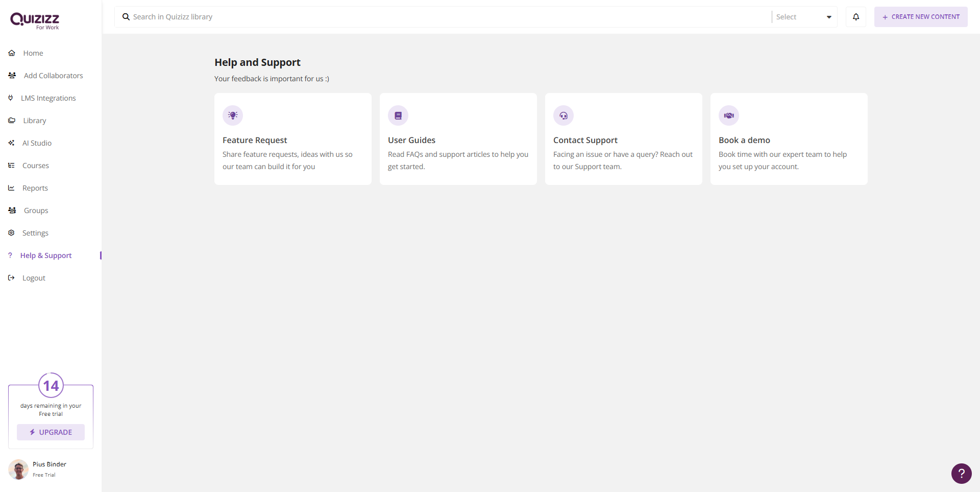The height and width of the screenshot is (492, 980).
Task: Go to Library in sidebar
Action: coord(34,121)
